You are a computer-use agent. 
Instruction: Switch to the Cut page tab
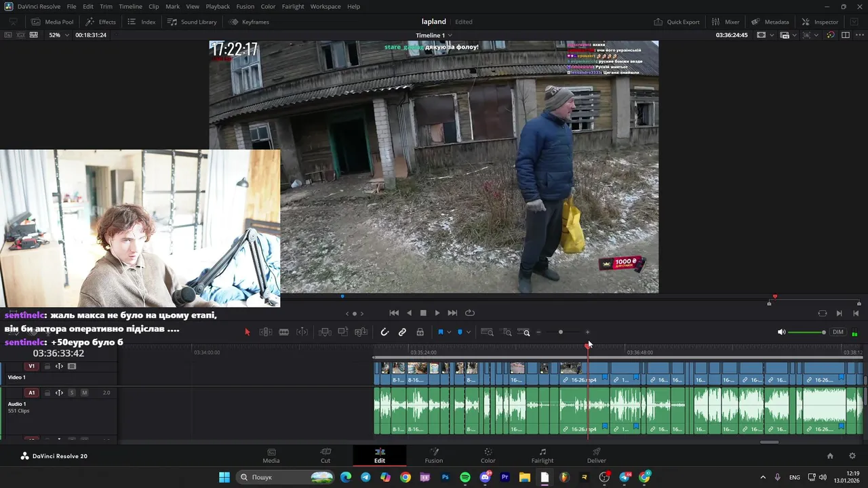tap(325, 455)
